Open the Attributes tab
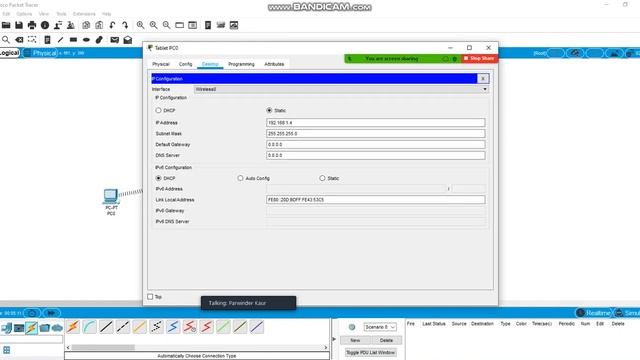This screenshot has width=640, height=360. click(x=274, y=64)
